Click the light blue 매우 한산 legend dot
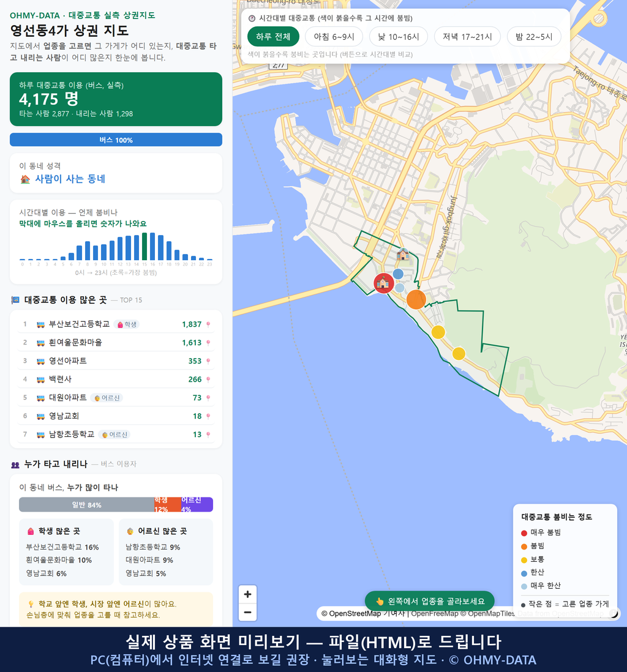 524,587
